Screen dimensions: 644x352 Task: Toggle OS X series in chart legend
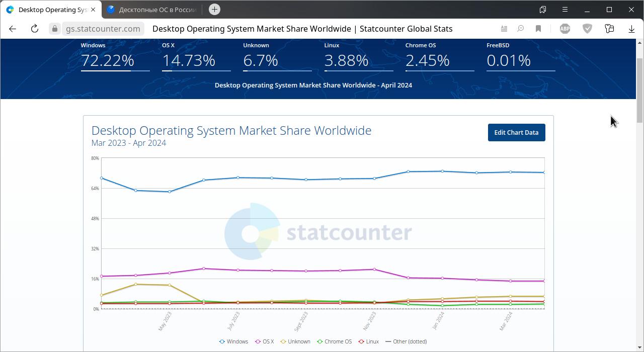265,341
